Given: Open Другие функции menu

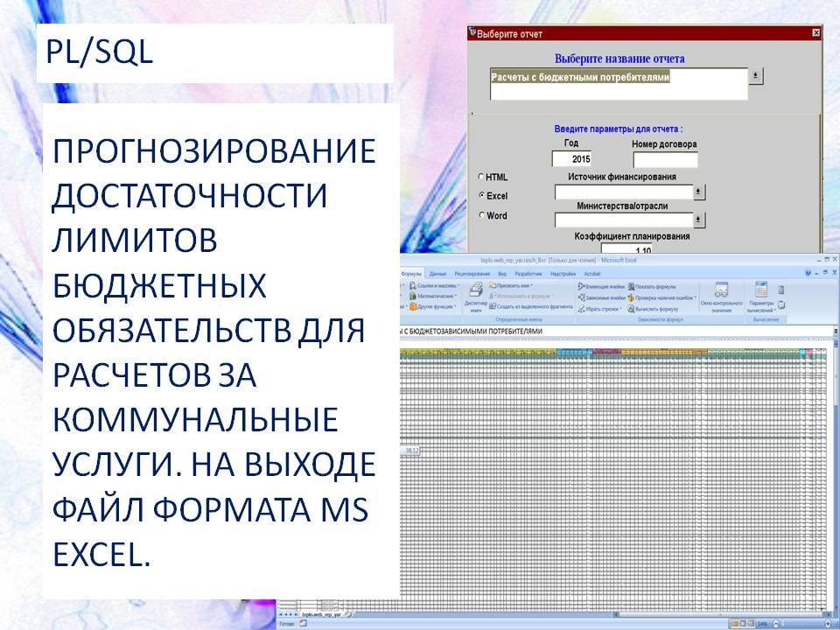Looking at the screenshot, I should [x=433, y=307].
